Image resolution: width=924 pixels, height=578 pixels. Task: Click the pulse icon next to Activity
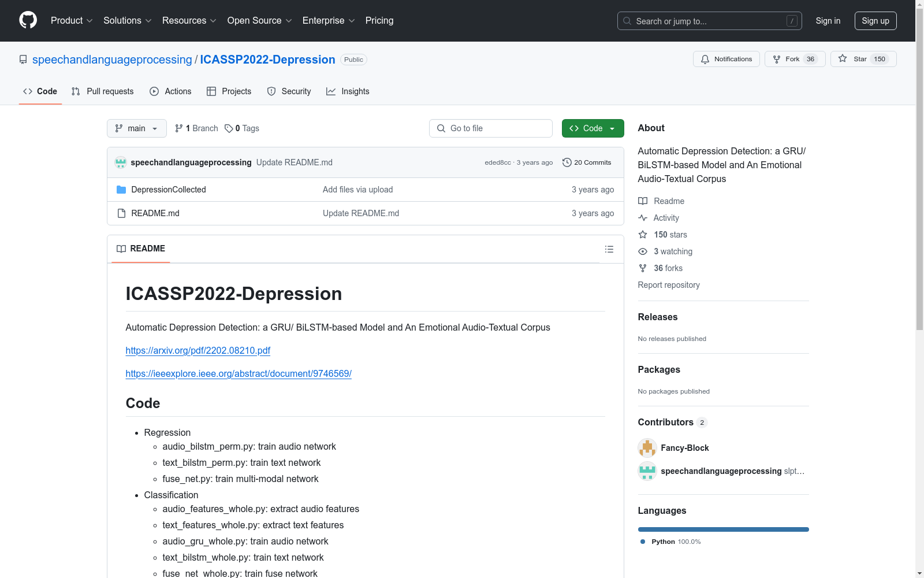pyautogui.click(x=643, y=218)
